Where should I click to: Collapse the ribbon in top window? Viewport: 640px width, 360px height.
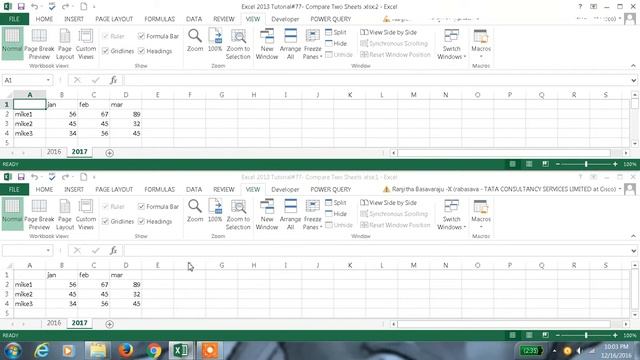click(633, 66)
